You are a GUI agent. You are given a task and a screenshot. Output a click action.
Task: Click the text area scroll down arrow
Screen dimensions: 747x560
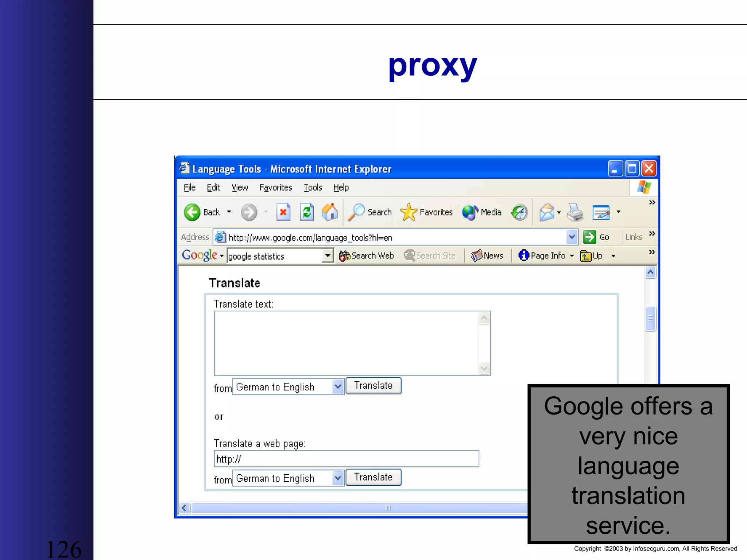click(x=484, y=369)
